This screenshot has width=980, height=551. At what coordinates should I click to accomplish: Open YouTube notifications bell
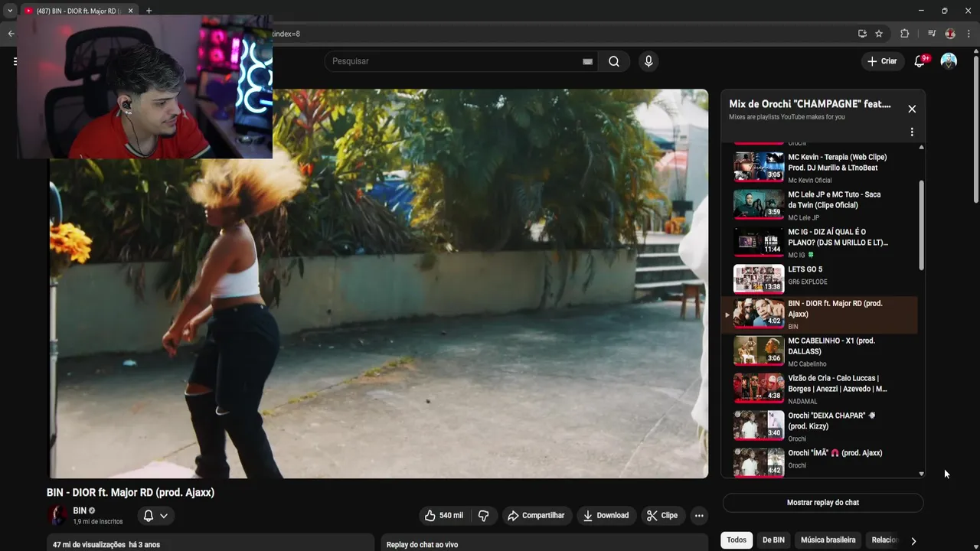coord(920,61)
